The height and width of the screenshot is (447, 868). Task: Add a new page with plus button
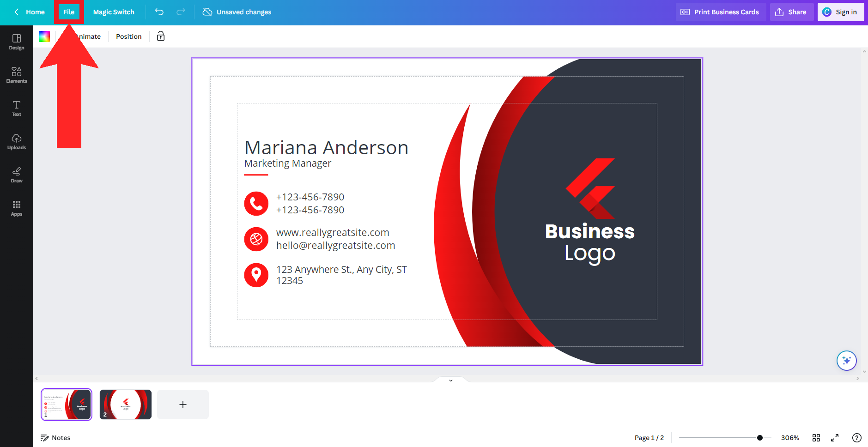click(x=183, y=405)
